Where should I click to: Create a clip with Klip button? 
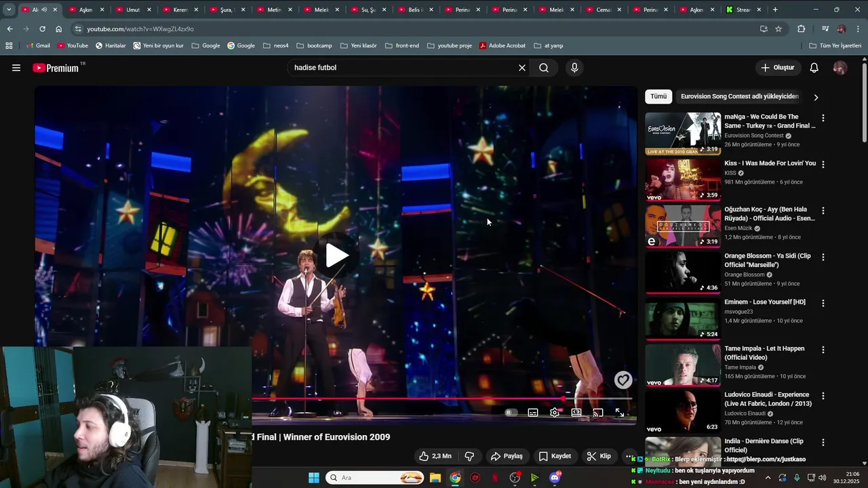coord(599,456)
